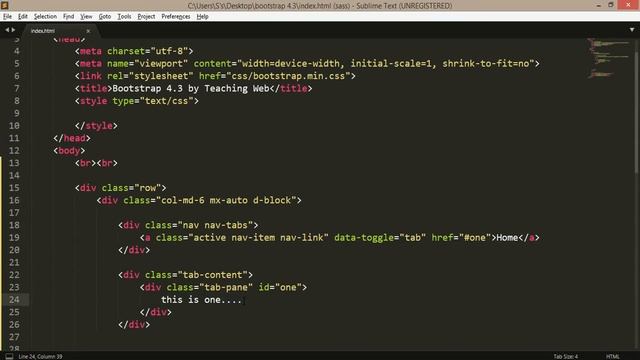640x360 pixels.
Task: Open the Preferences menu
Action: pyautogui.click(x=176, y=16)
